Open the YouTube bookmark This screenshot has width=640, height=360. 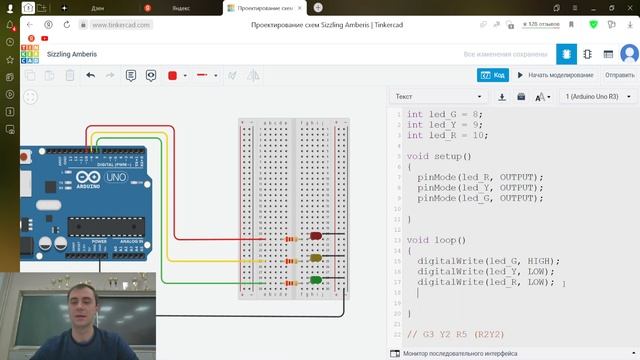44,38
